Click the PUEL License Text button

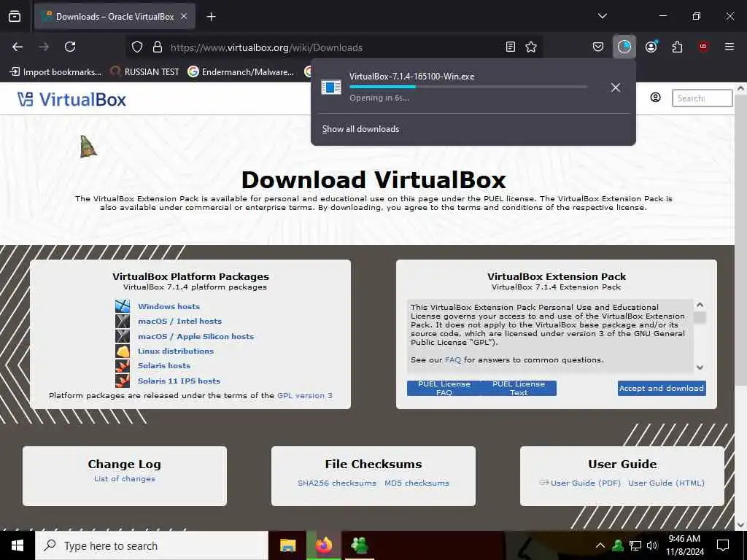tap(519, 388)
